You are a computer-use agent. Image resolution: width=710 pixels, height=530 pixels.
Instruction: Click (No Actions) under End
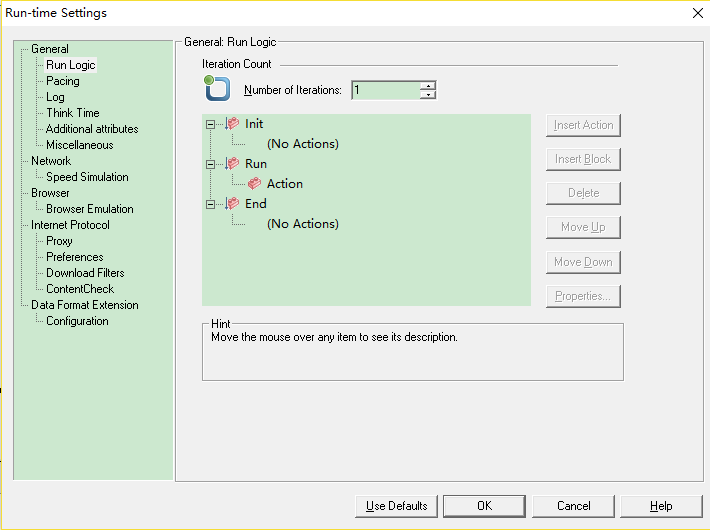303,224
